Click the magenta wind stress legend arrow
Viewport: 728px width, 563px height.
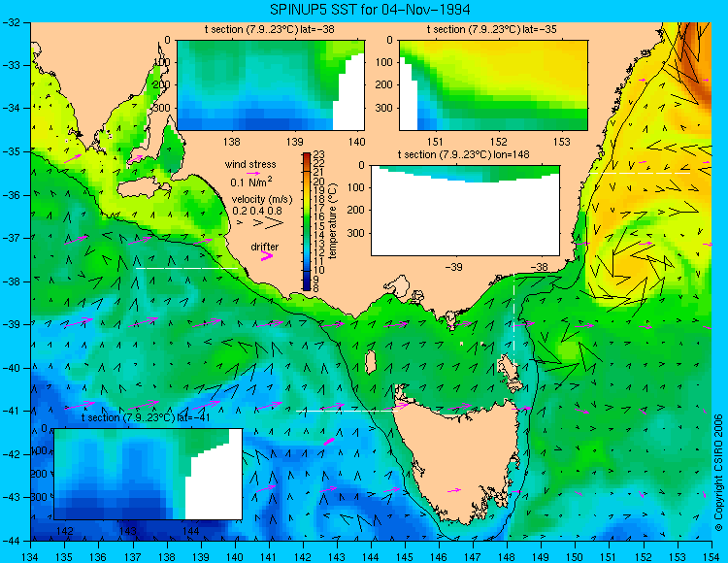[x=253, y=173]
